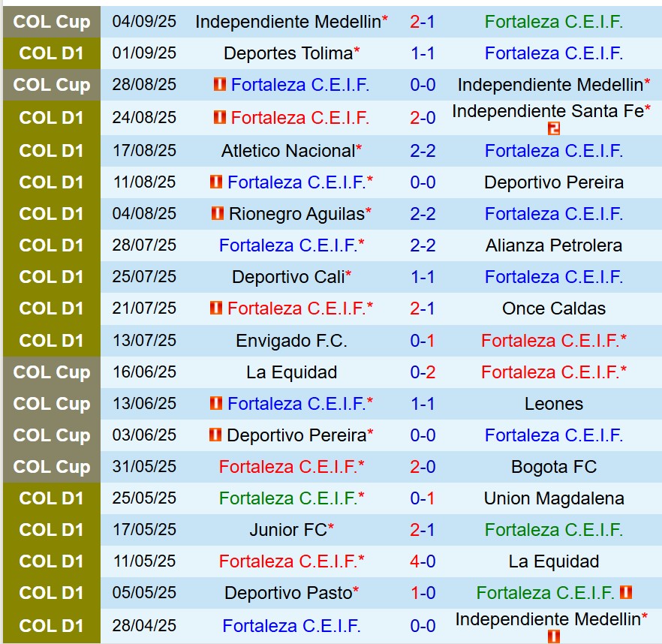Click the red card icon beside Rionegro Aguilas
Image resolution: width=662 pixels, height=644 pixels.
pos(218,214)
